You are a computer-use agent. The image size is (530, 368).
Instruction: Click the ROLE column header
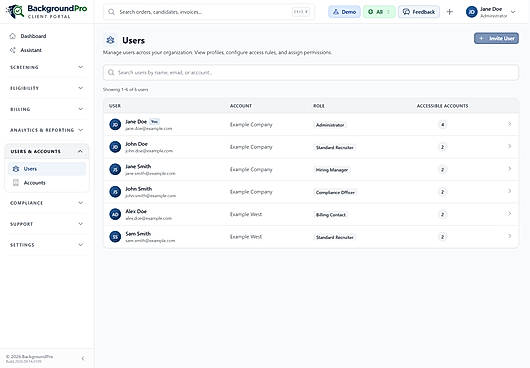click(x=318, y=106)
